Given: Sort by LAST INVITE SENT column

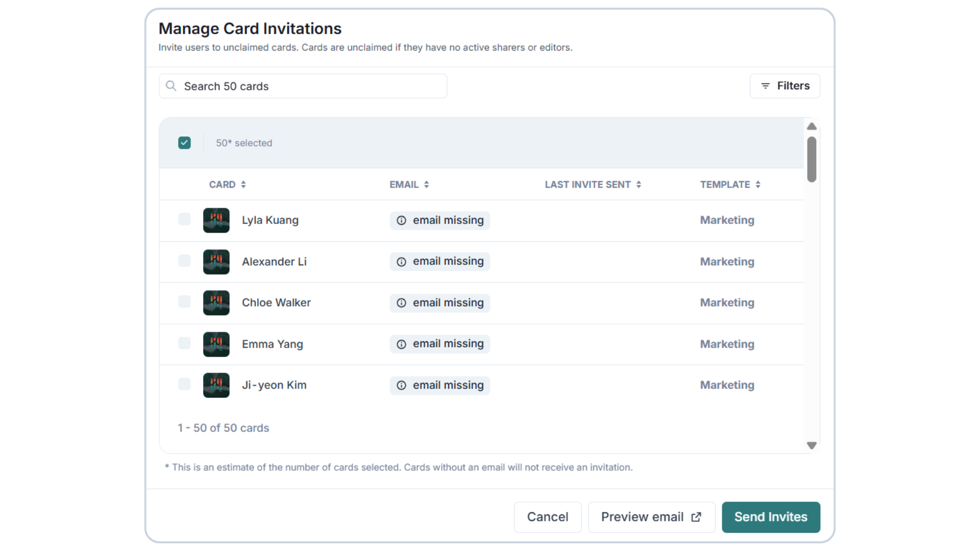Looking at the screenshot, I should [x=593, y=185].
